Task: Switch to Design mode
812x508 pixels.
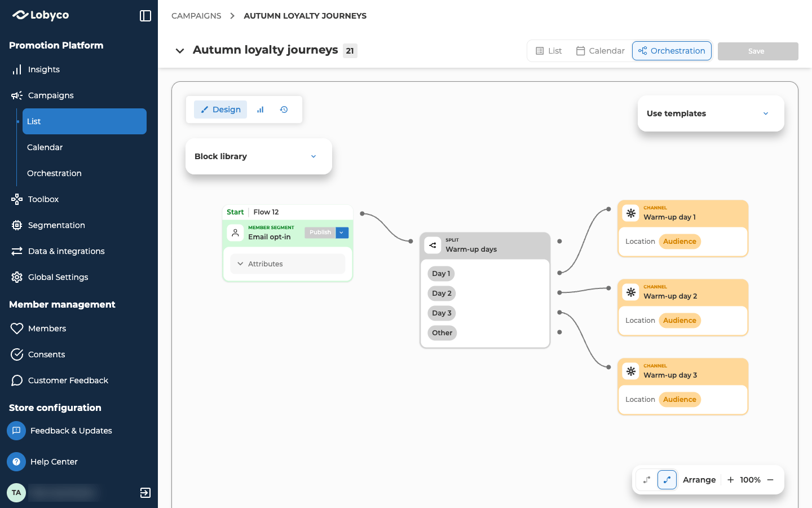Action: 220,110
